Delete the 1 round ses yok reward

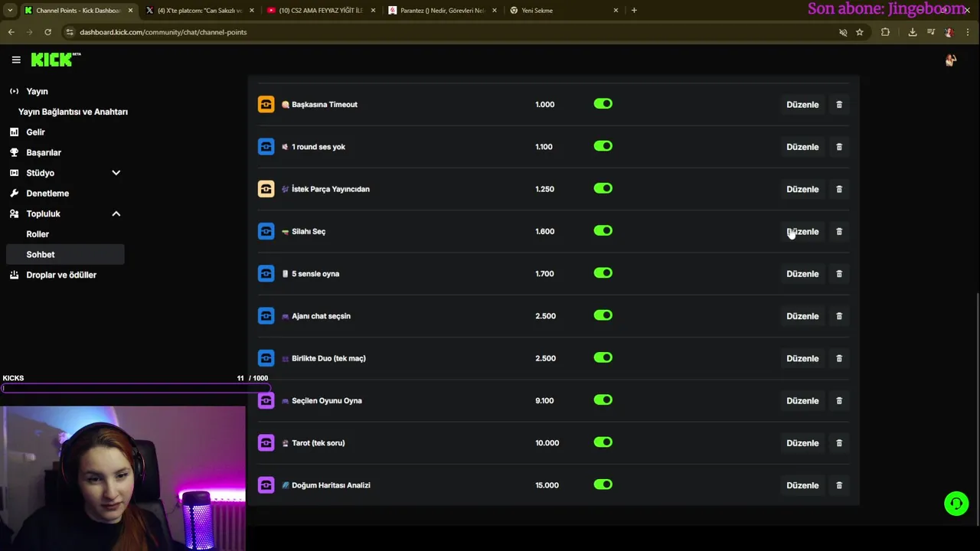(839, 147)
